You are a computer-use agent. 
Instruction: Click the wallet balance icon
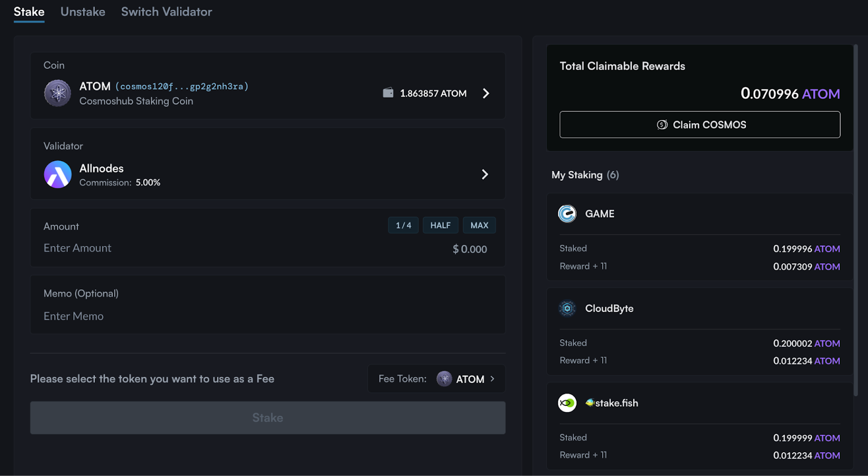point(388,93)
